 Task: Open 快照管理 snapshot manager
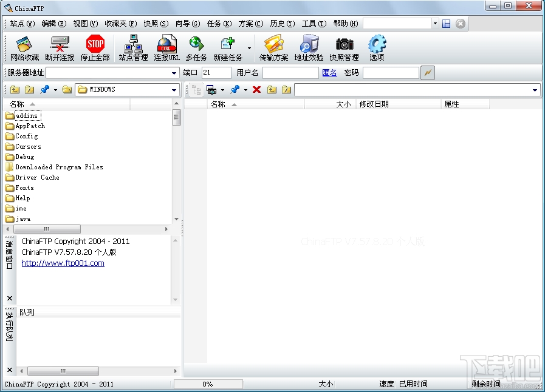[344, 49]
